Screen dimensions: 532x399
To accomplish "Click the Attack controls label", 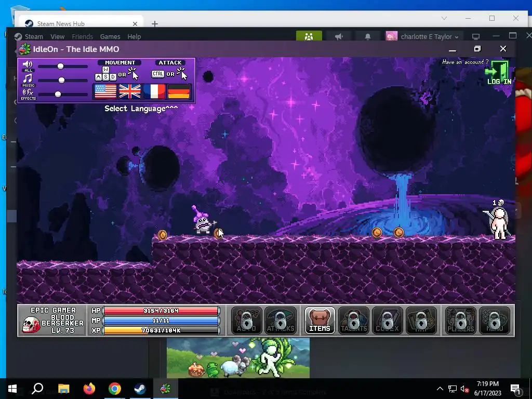I will tap(170, 62).
